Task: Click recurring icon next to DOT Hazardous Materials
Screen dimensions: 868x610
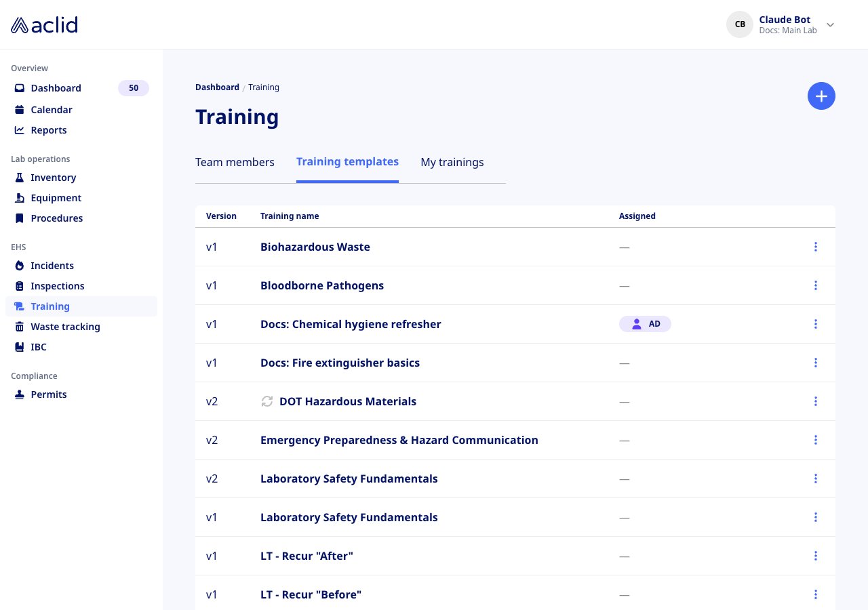Action: tap(267, 401)
